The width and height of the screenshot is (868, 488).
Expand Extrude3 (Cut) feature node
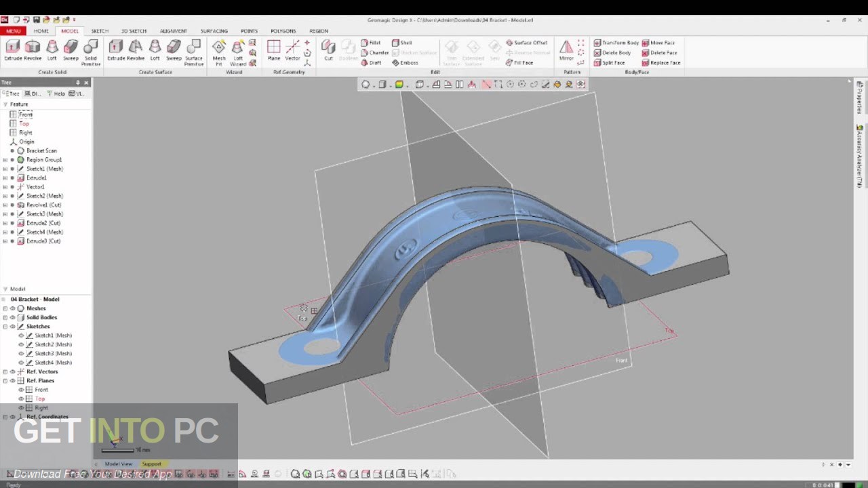pyautogui.click(x=5, y=241)
